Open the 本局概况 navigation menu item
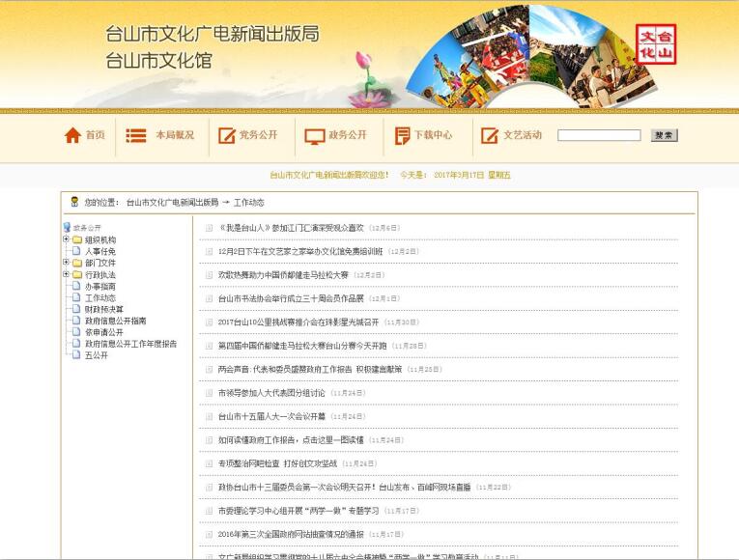739x560 pixels. point(175,135)
